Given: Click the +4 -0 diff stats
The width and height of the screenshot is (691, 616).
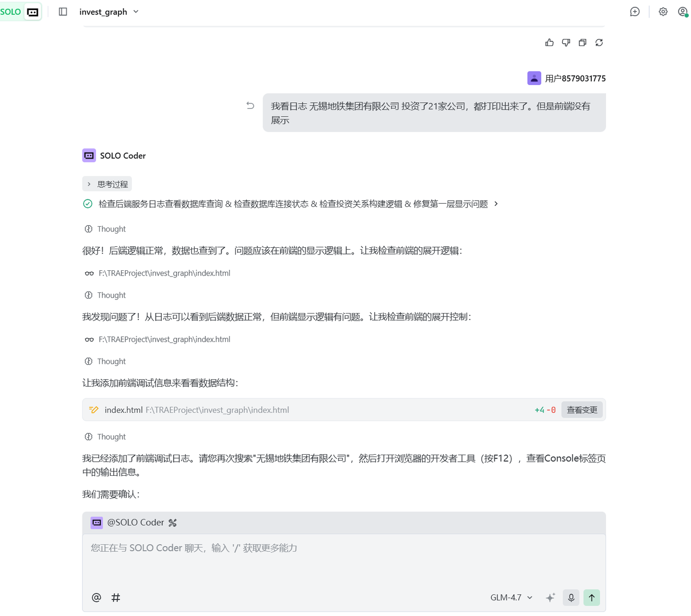Looking at the screenshot, I should coord(545,410).
